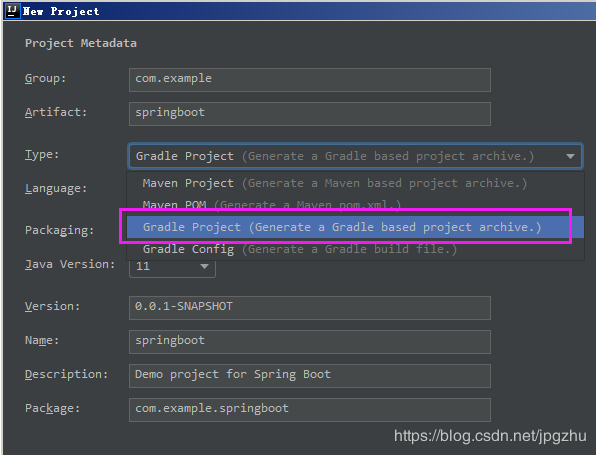Click the Group input field
This screenshot has width=596, height=455.
tap(310, 80)
